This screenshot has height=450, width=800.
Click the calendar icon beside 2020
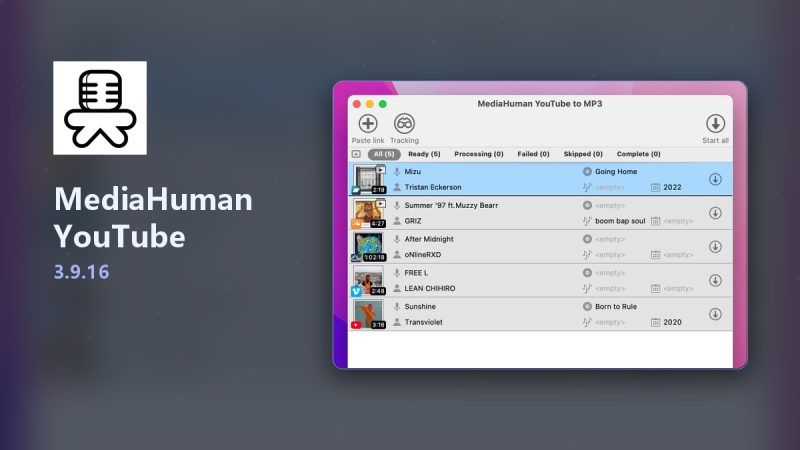[655, 322]
